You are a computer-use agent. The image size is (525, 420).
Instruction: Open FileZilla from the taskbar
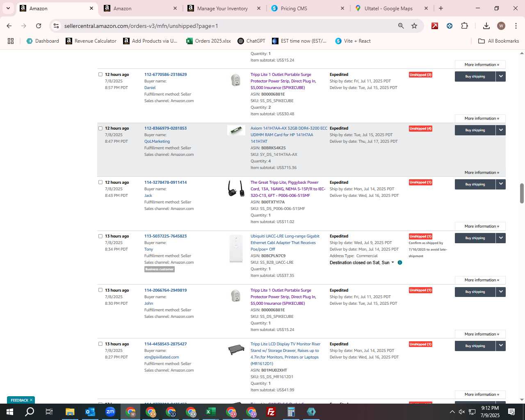271,412
